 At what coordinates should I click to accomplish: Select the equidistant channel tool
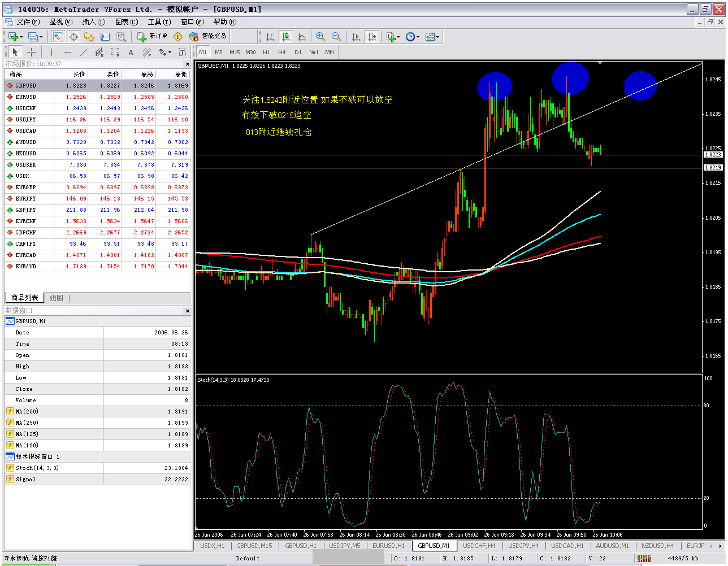point(99,52)
